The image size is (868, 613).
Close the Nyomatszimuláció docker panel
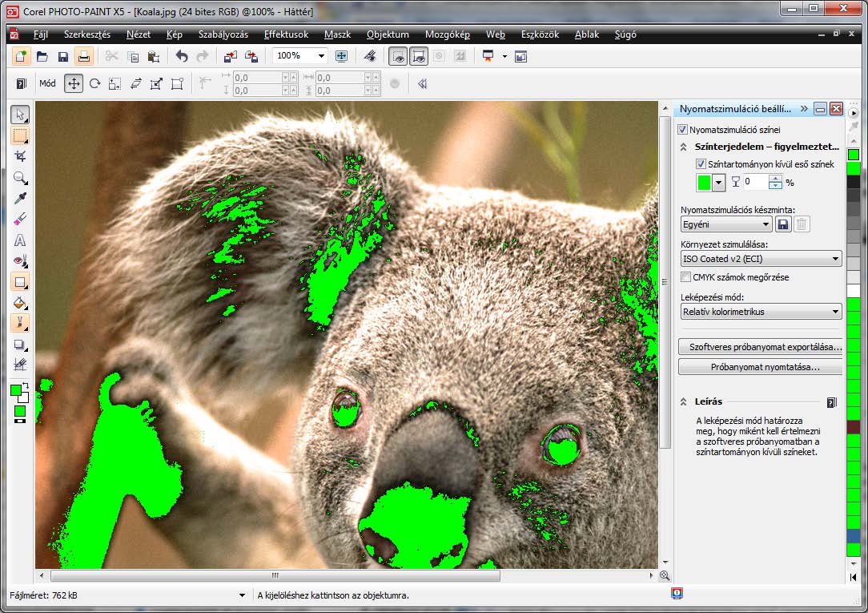coord(836,109)
